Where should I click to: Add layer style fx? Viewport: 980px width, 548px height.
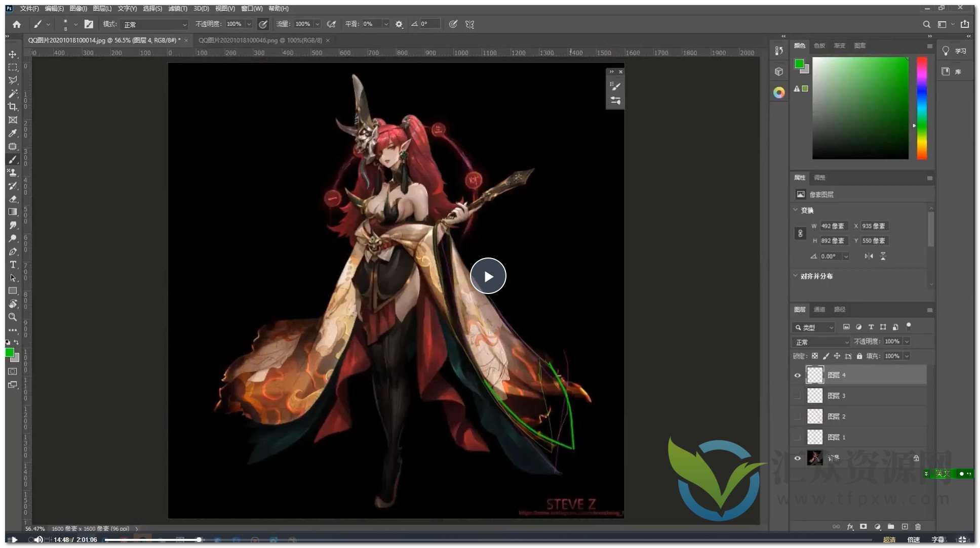tap(850, 527)
